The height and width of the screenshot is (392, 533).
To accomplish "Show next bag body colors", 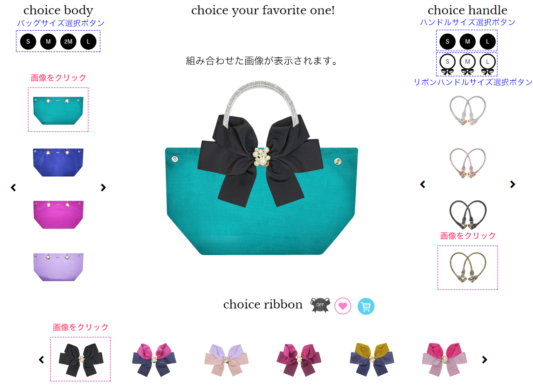I will tap(103, 188).
